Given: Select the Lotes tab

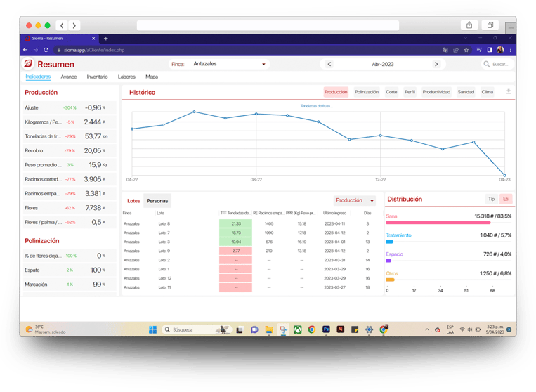Looking at the screenshot, I should coord(133,201).
